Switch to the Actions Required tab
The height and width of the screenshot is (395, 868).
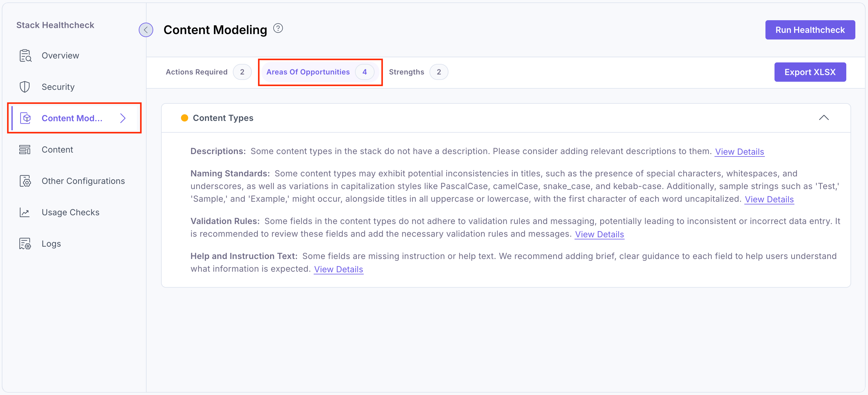(196, 72)
